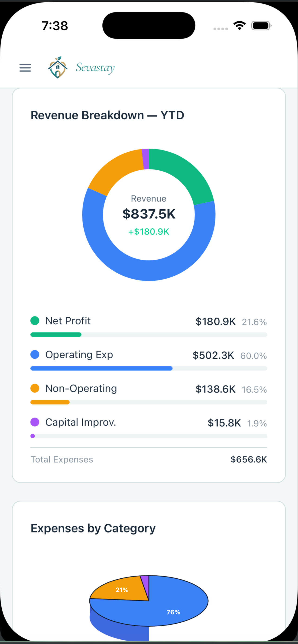Tap the Sevastay brand name text
The width and height of the screenshot is (298, 644).
click(x=95, y=68)
